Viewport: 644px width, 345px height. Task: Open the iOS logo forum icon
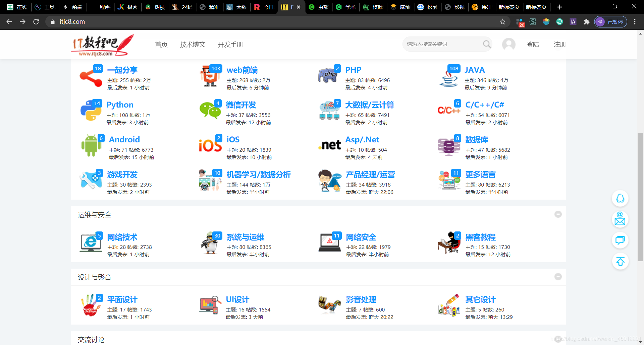click(x=210, y=145)
